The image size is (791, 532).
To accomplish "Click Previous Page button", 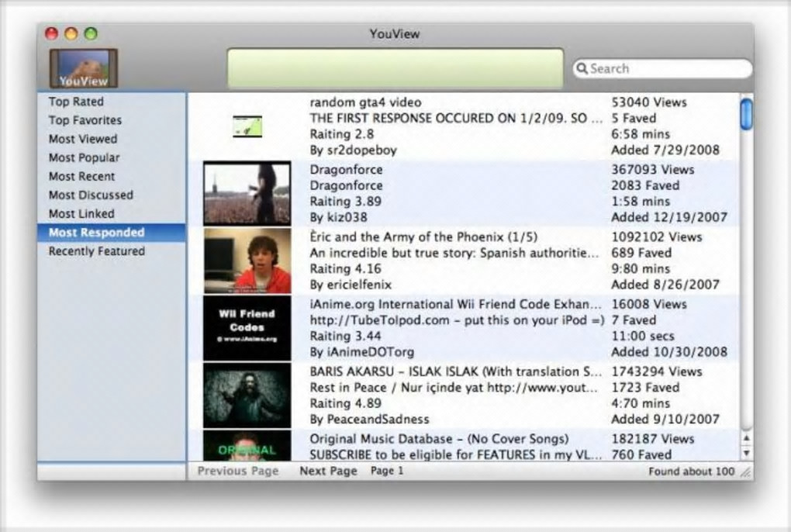I will 238,471.
